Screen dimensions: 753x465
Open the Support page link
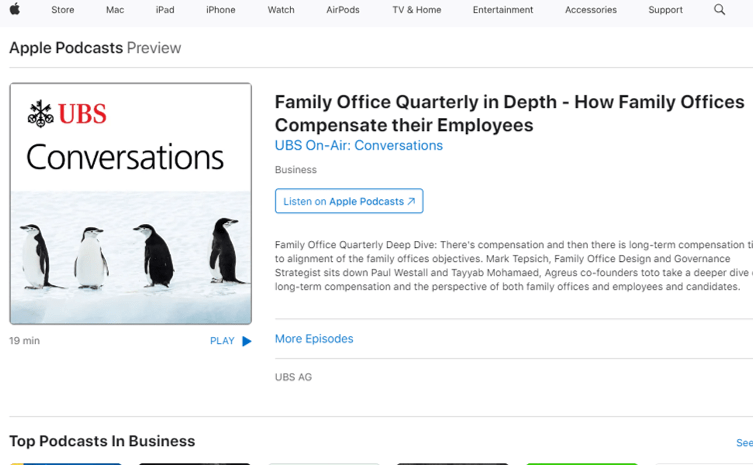tap(665, 10)
